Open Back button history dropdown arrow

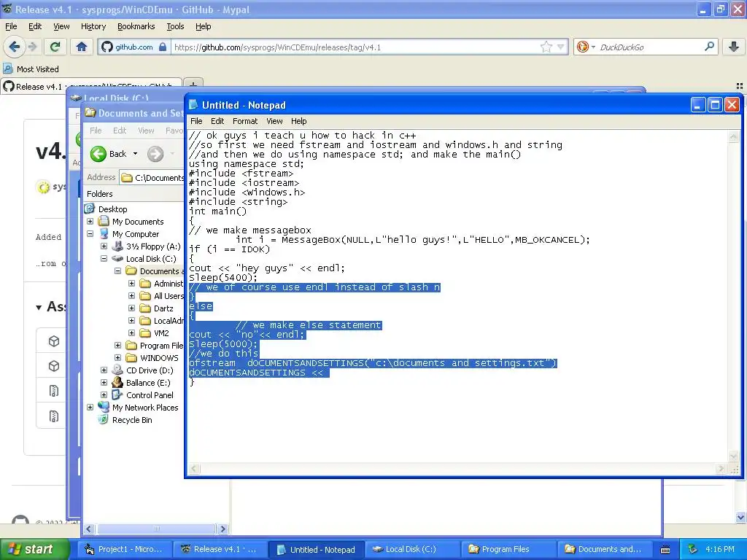click(135, 154)
